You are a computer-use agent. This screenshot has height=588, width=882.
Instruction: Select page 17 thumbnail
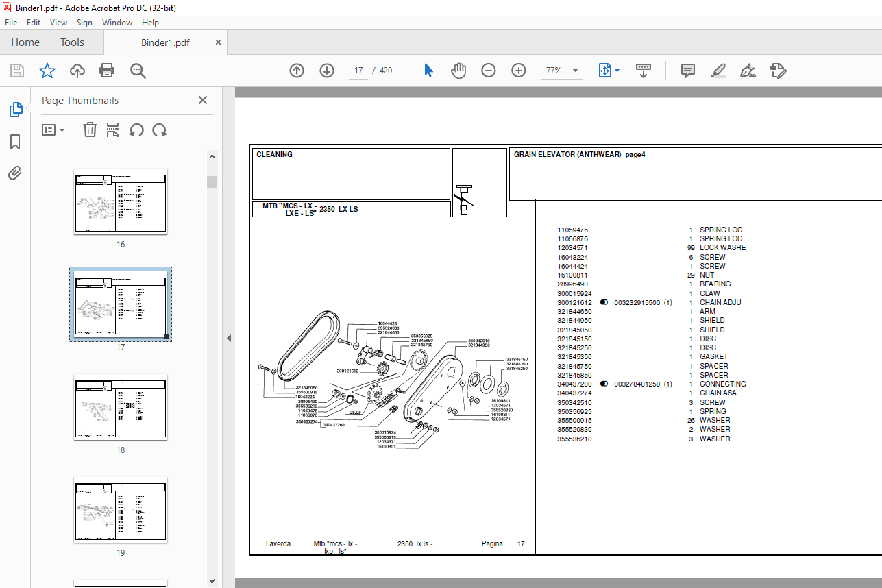click(x=121, y=304)
